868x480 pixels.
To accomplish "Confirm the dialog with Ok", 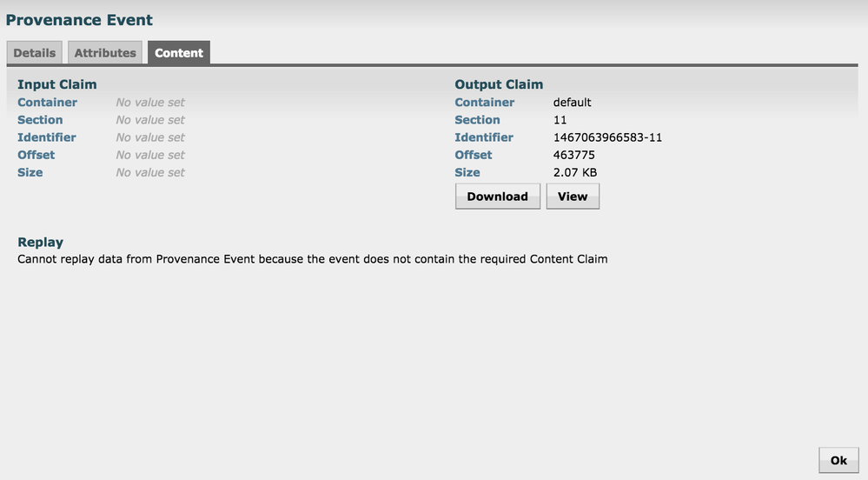I will tap(838, 460).
